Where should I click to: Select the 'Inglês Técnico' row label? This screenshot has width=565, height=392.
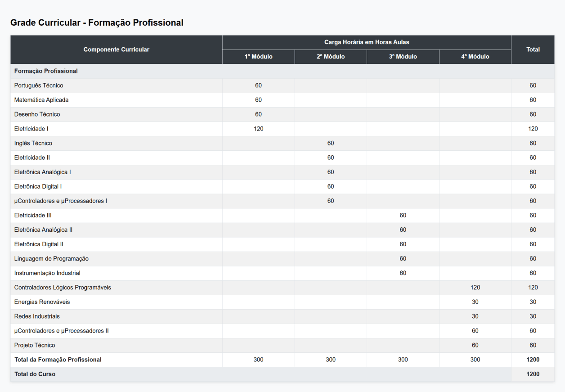tap(33, 143)
